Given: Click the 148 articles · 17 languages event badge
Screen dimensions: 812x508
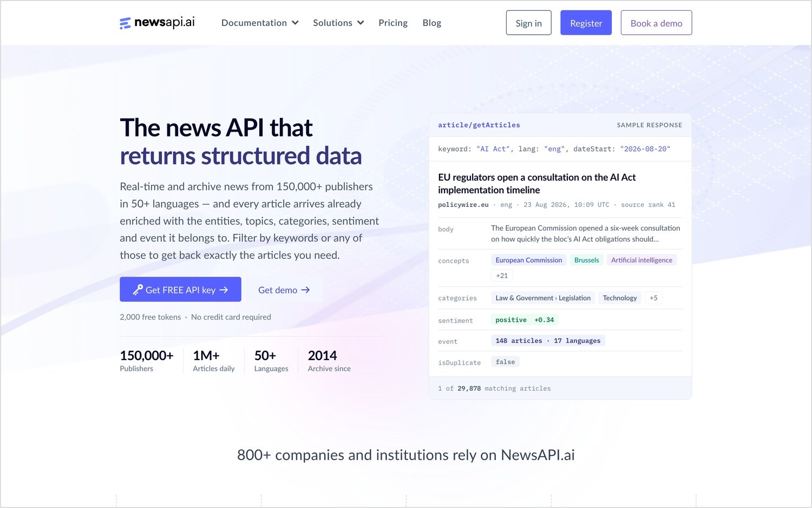Looking at the screenshot, I should 548,341.
